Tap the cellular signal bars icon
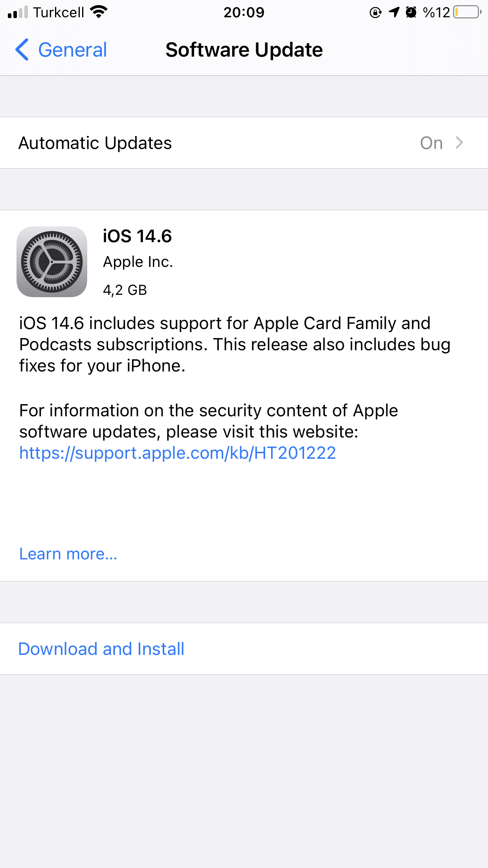The image size is (488, 868). point(18,12)
